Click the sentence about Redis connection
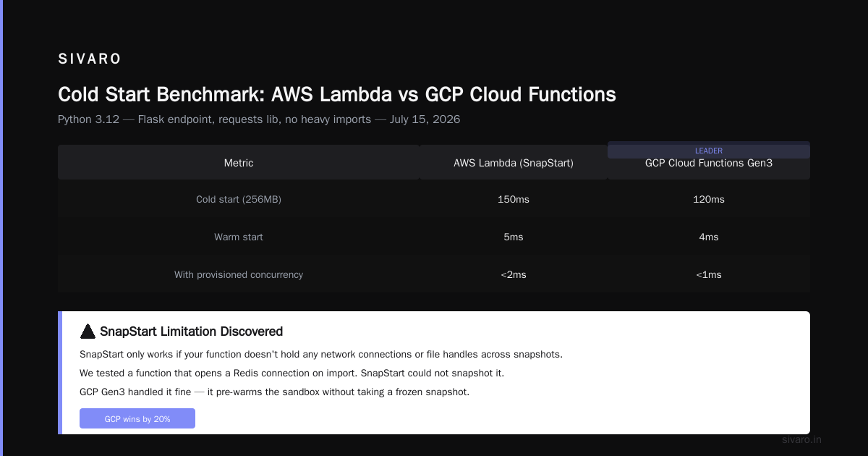 (292, 373)
